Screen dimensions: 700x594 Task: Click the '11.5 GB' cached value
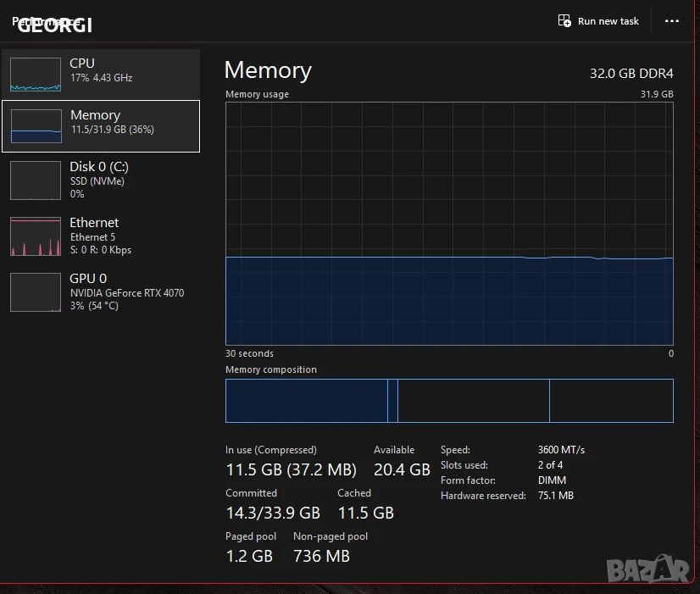(365, 513)
